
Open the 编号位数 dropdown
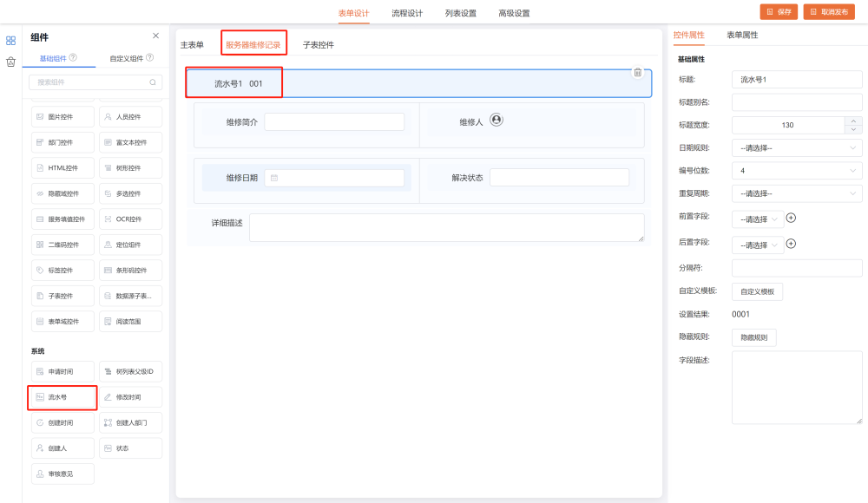[796, 171]
